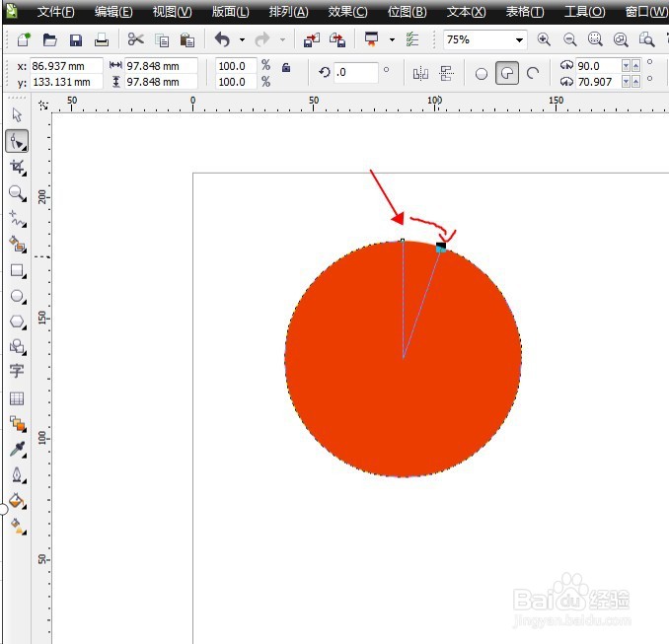The height and width of the screenshot is (644, 669).
Task: Expand the application launcher dropdown
Action: coord(392,40)
